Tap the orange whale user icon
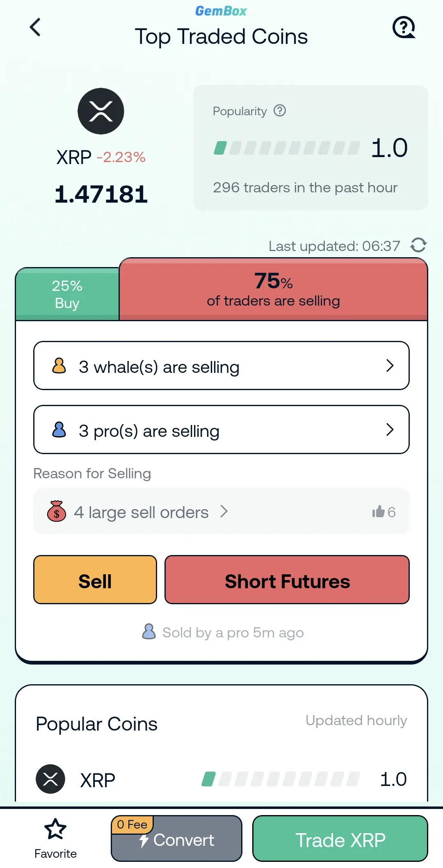This screenshot has height=868, width=443. 59,365
